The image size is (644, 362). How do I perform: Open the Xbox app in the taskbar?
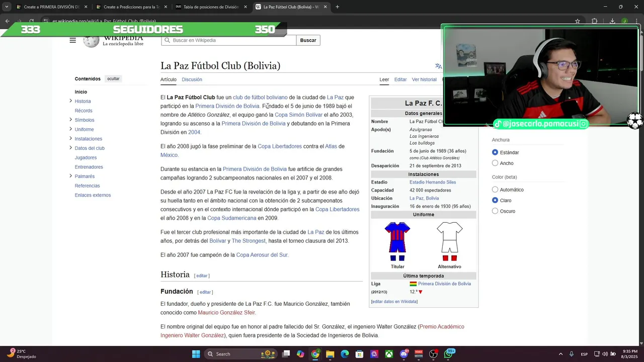(389, 354)
